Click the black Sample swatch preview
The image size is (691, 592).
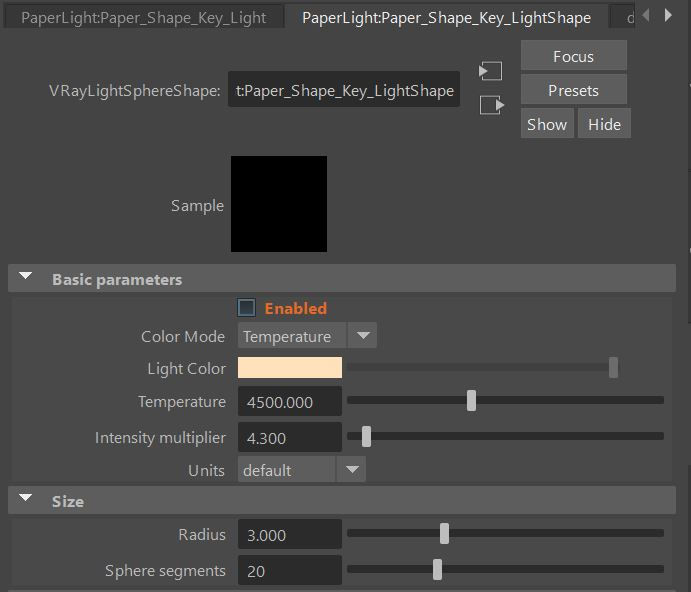[x=279, y=204]
